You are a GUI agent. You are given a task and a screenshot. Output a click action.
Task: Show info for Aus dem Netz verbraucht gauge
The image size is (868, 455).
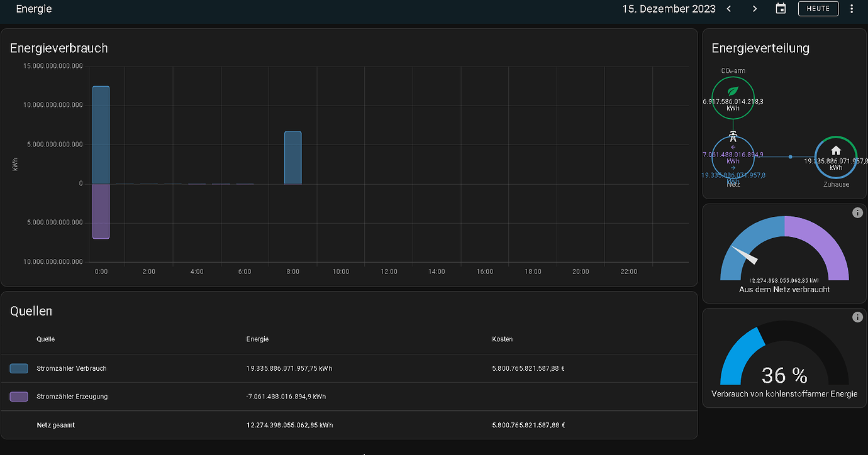(x=857, y=213)
